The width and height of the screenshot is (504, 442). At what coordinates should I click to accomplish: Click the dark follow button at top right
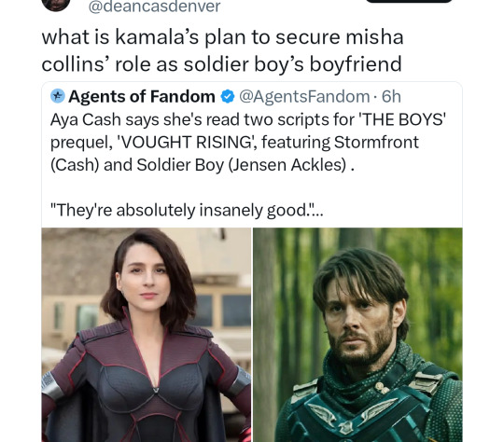409,1
